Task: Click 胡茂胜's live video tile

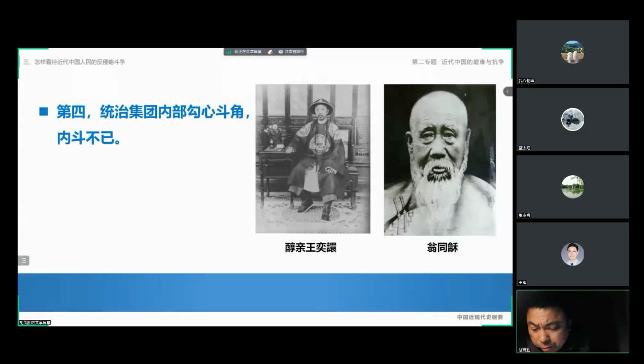Action: [572, 321]
